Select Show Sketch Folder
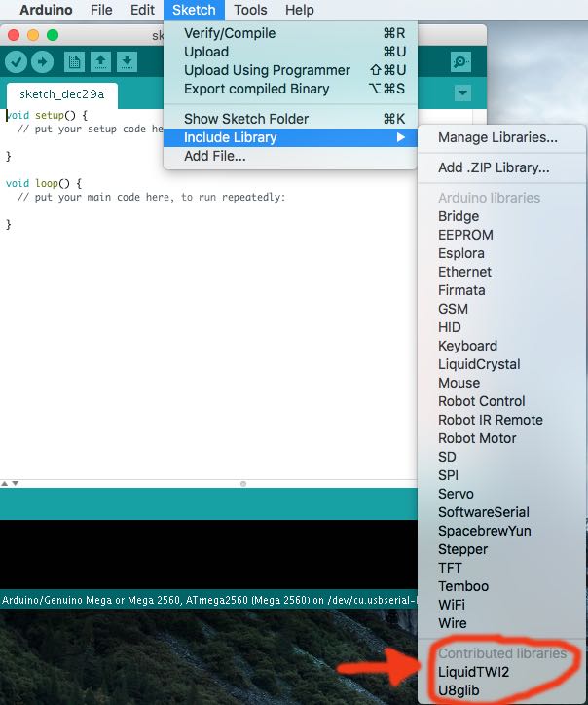The width and height of the screenshot is (588, 705). click(x=246, y=119)
